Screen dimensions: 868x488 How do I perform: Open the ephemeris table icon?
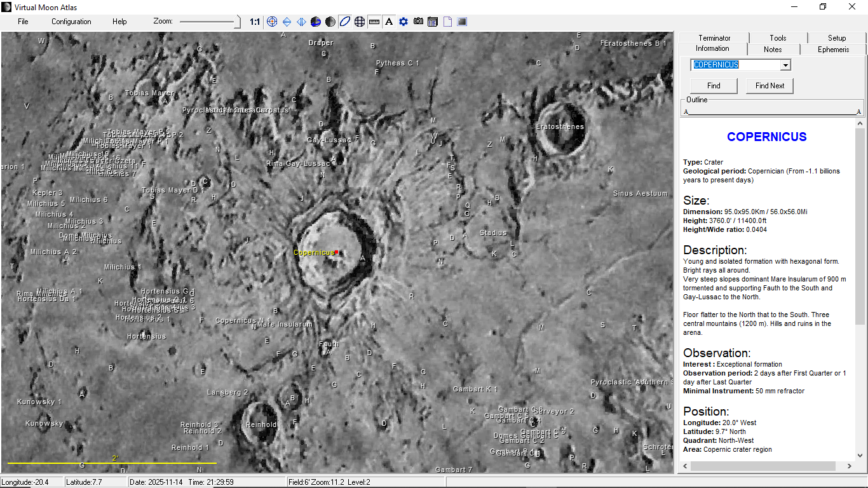pyautogui.click(x=432, y=21)
